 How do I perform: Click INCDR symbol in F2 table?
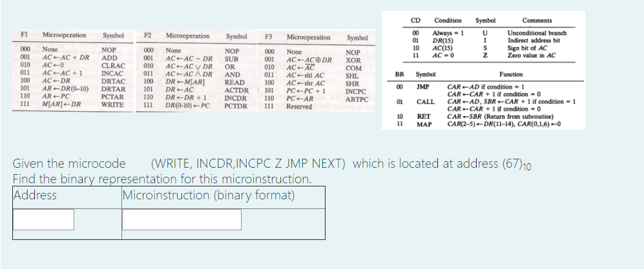236,99
